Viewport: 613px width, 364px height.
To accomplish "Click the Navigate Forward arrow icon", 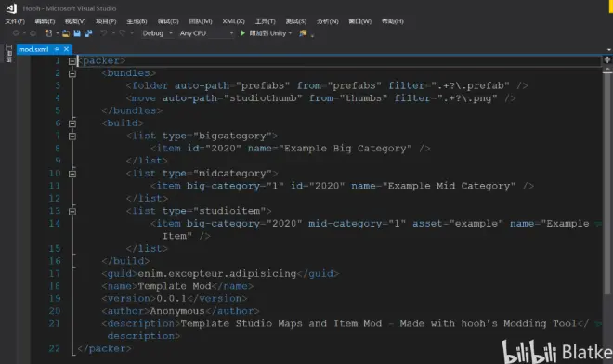I will [x=33, y=33].
